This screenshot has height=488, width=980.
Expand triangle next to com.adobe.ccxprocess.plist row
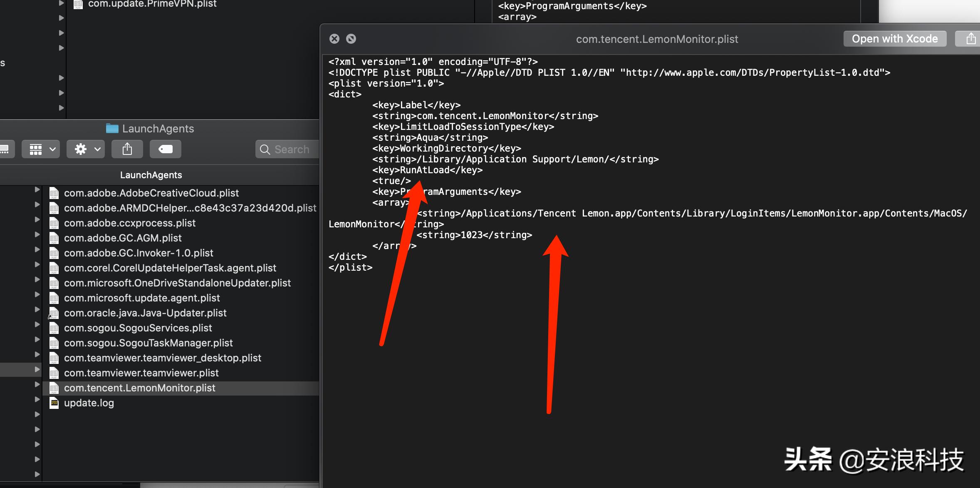tap(37, 219)
